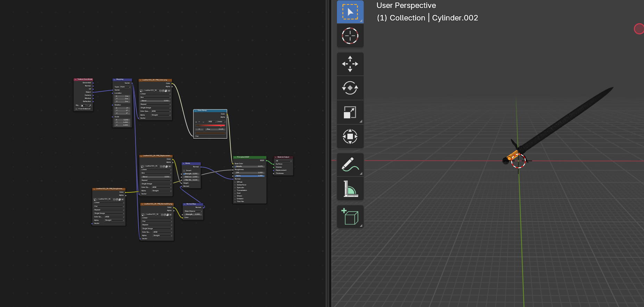This screenshot has height=307, width=644.
Task: Unlink image in Leather Color texture node
Action: (x=169, y=91)
